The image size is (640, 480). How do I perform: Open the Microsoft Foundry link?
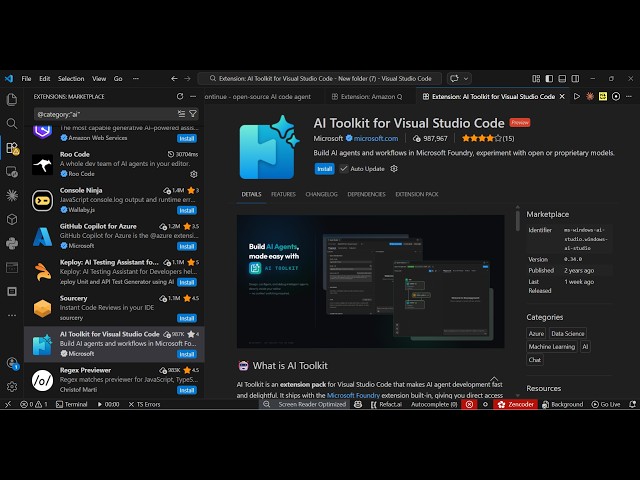click(x=353, y=395)
